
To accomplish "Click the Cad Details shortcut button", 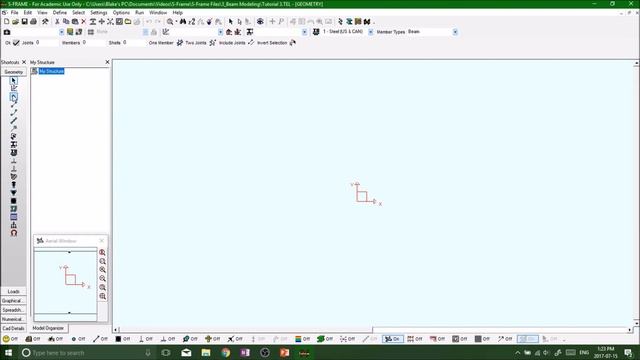I will (x=13, y=328).
